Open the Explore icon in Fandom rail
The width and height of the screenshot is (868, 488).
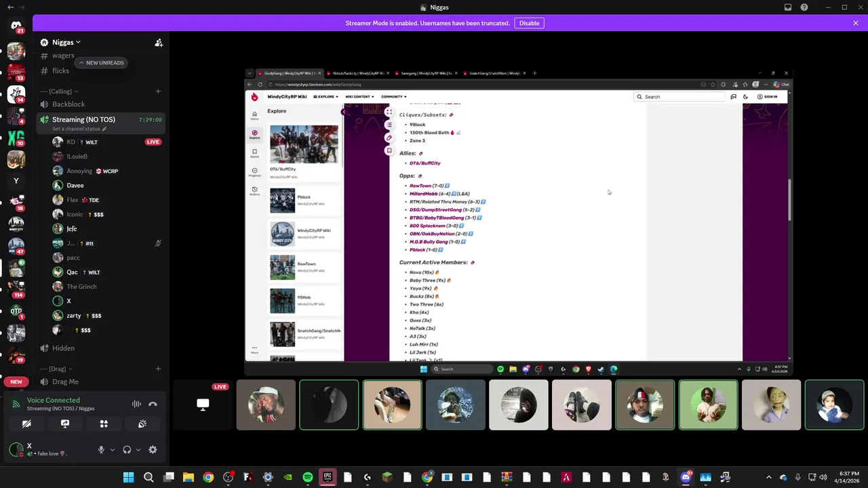[x=254, y=134]
